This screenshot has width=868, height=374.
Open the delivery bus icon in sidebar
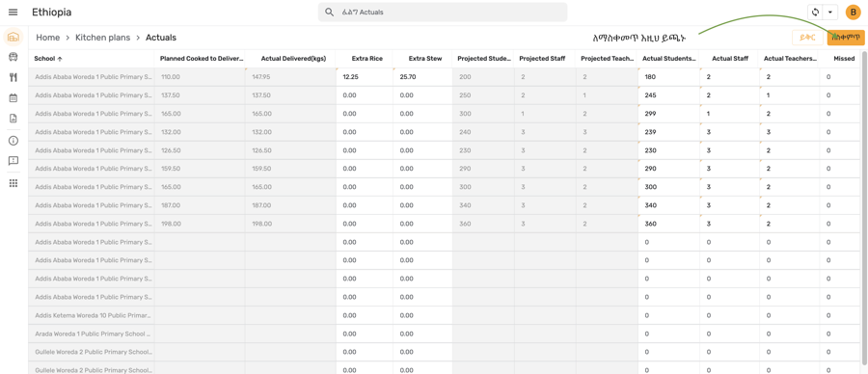pos(14,57)
